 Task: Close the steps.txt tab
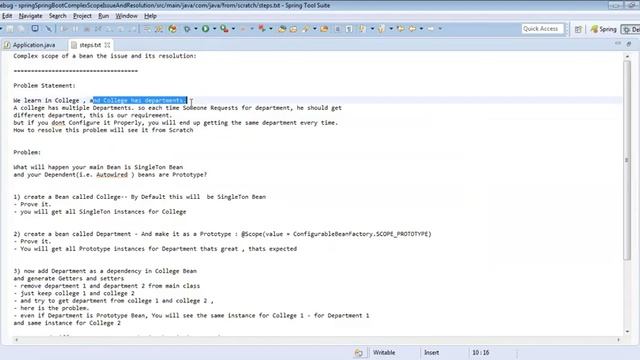[107, 45]
